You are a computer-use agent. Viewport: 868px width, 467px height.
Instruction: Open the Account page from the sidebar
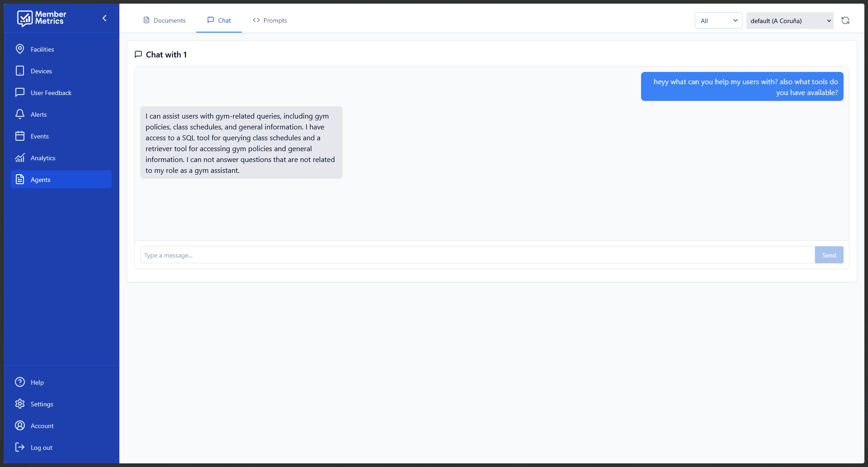point(42,426)
